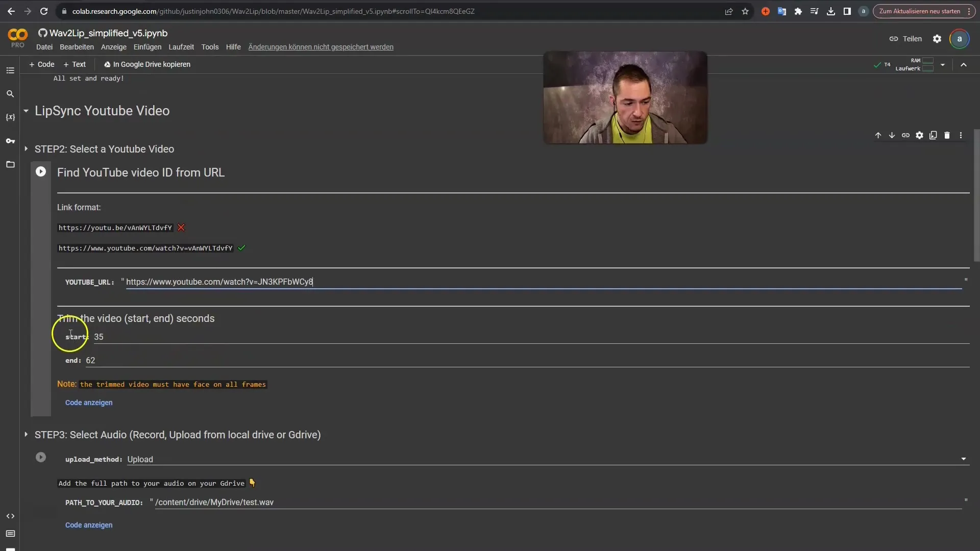Click the PATH_TO_YOUR_AUDIO input field
Image resolution: width=980 pixels, height=551 pixels.
(558, 502)
